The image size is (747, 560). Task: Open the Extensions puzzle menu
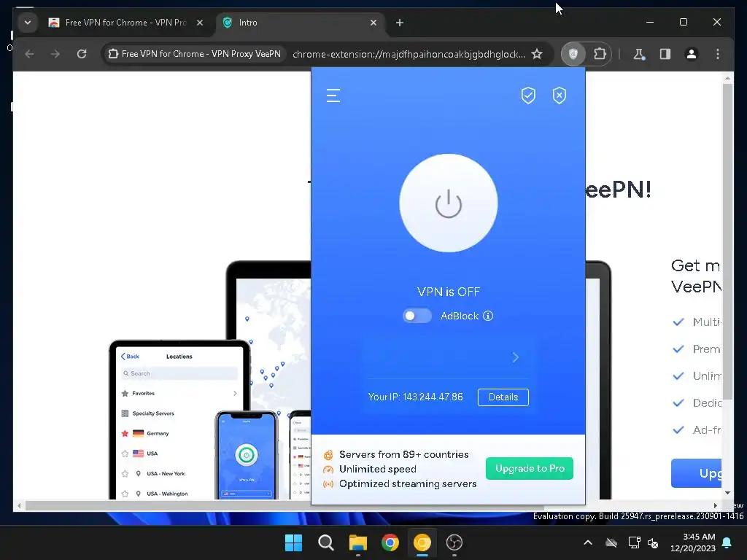click(600, 54)
